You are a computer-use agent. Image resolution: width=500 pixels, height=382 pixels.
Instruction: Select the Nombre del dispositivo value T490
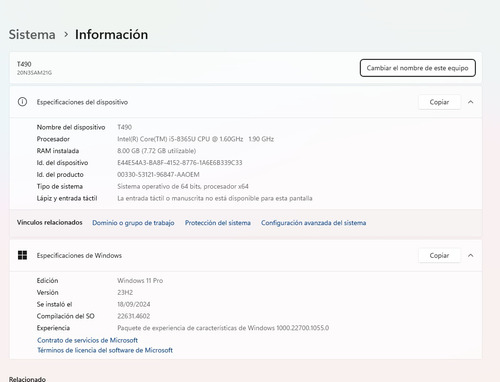tap(125, 127)
